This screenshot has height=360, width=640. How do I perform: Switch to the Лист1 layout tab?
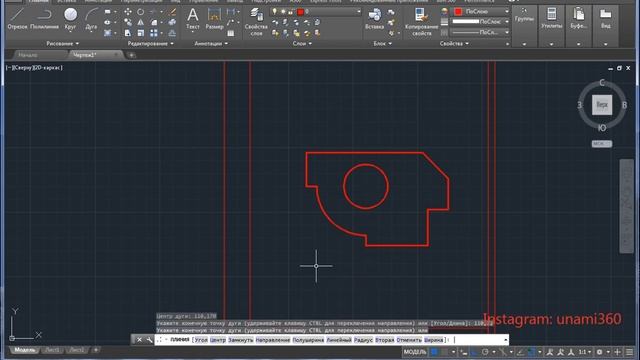point(52,350)
